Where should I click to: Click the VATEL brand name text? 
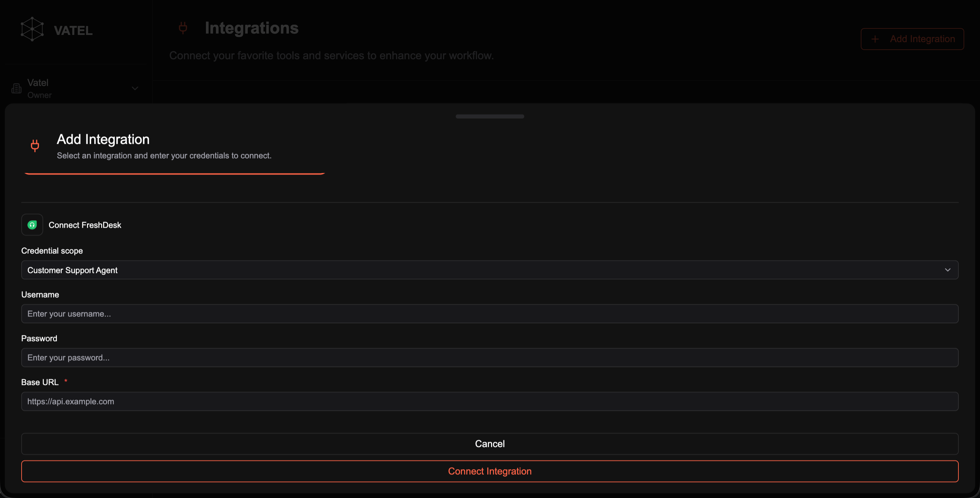pos(73,30)
